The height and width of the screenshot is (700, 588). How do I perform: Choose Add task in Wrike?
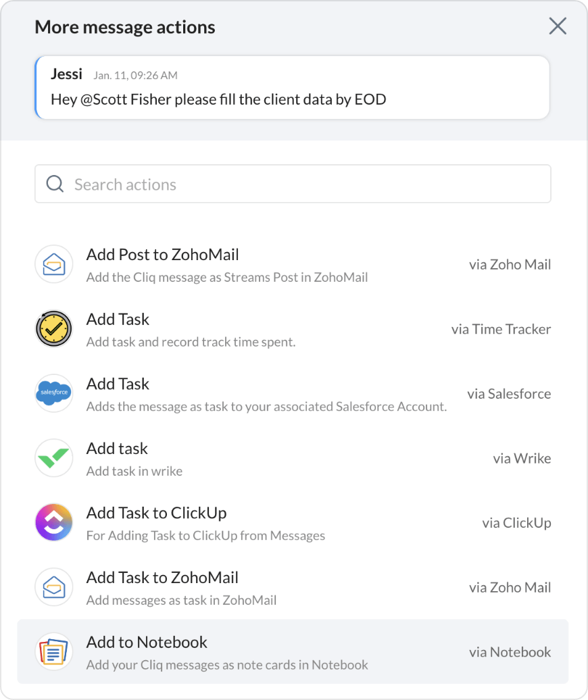point(117,449)
